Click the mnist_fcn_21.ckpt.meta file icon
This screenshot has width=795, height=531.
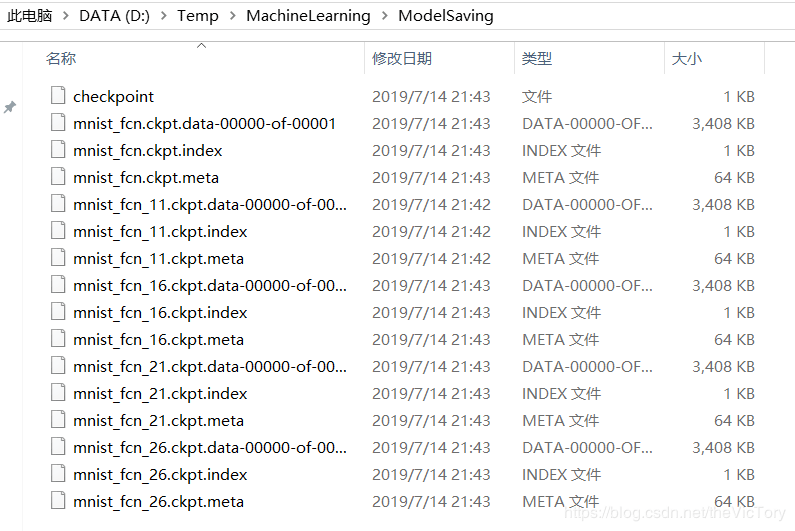pyautogui.click(x=58, y=419)
